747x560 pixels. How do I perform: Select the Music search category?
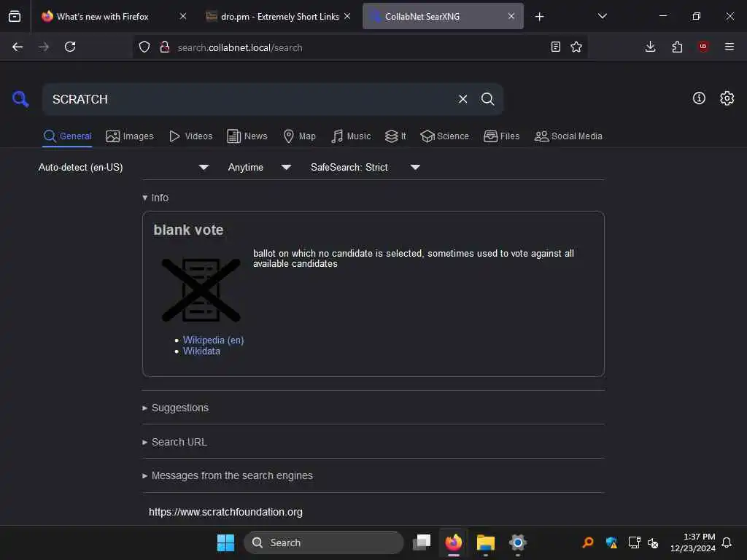coord(351,136)
